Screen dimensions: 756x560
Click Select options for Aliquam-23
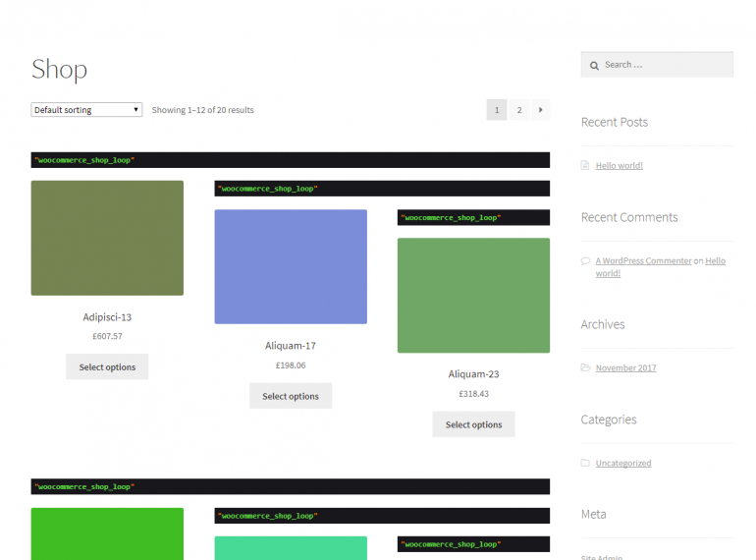(473, 424)
